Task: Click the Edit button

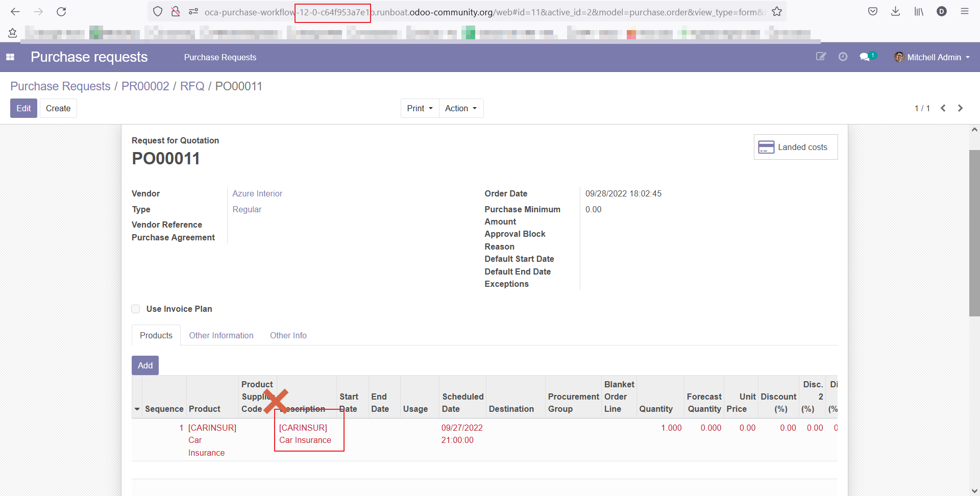Action: click(x=23, y=108)
